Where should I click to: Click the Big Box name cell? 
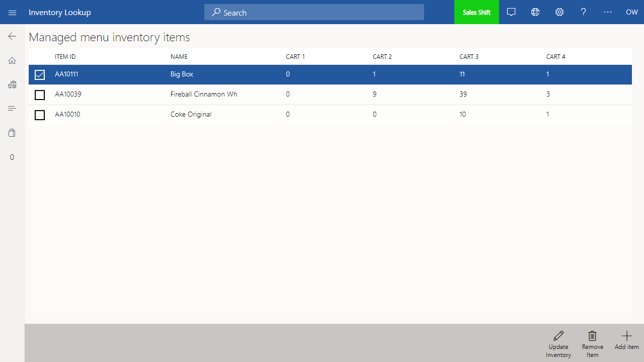coord(182,74)
